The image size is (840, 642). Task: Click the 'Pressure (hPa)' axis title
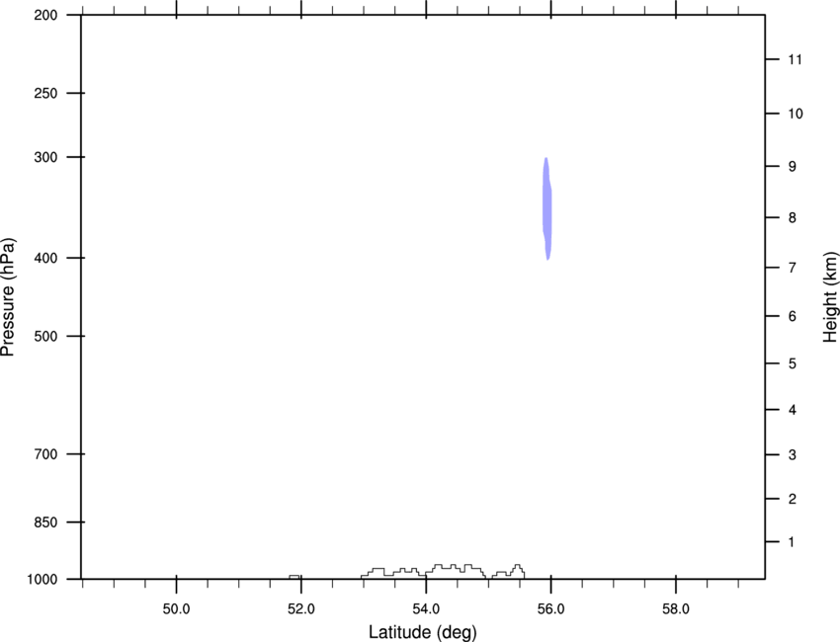pyautogui.click(x=8, y=296)
